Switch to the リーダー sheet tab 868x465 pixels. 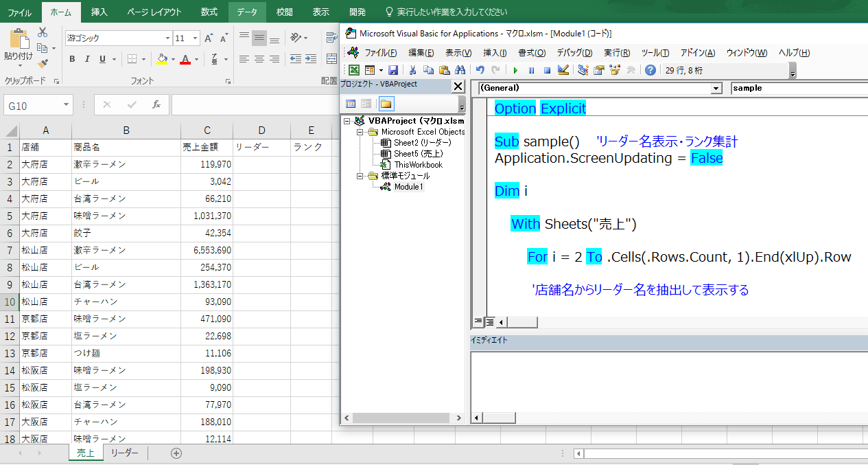coord(124,453)
